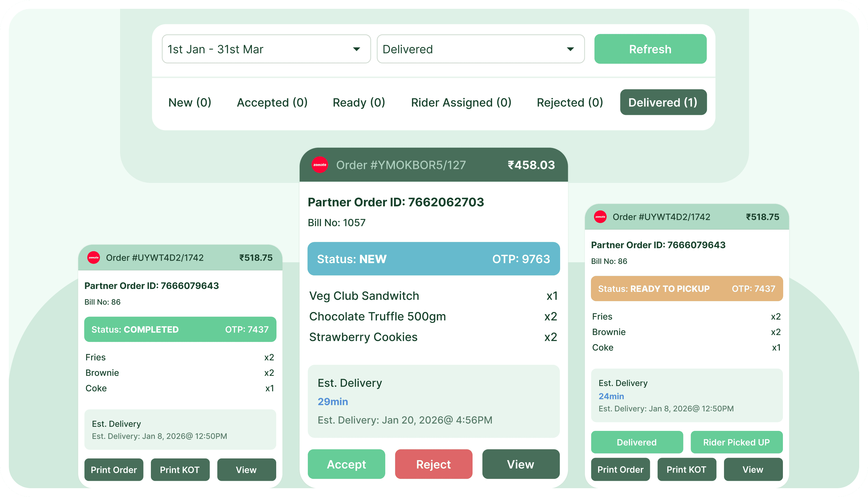The height and width of the screenshot is (497, 868).
Task: View orders in the Delivered (1) tab
Action: coord(663,102)
